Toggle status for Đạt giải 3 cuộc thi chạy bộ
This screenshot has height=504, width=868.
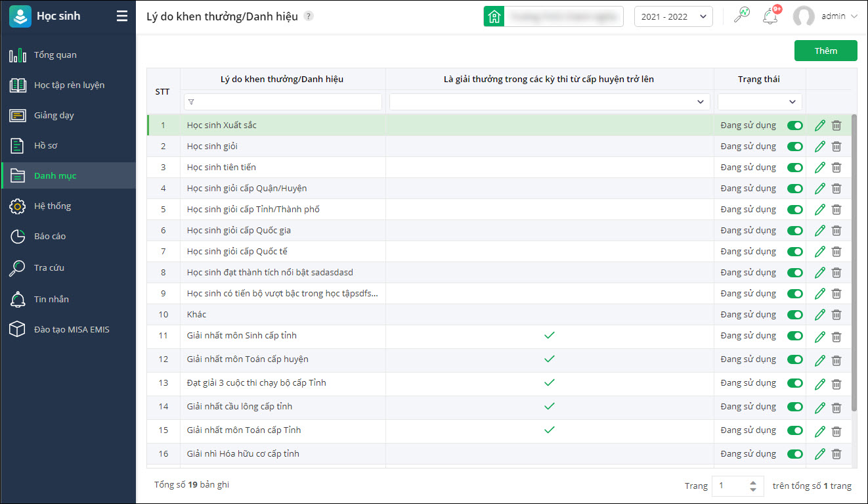coord(795,383)
